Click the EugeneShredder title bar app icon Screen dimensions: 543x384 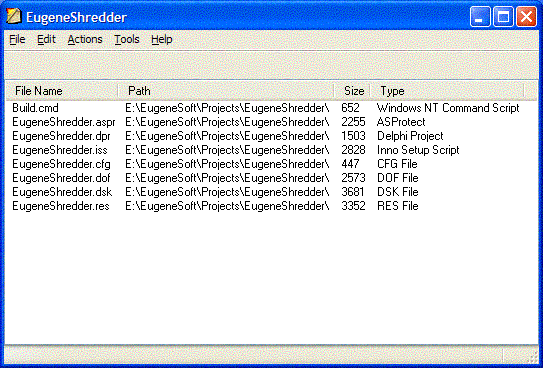pos(14,16)
